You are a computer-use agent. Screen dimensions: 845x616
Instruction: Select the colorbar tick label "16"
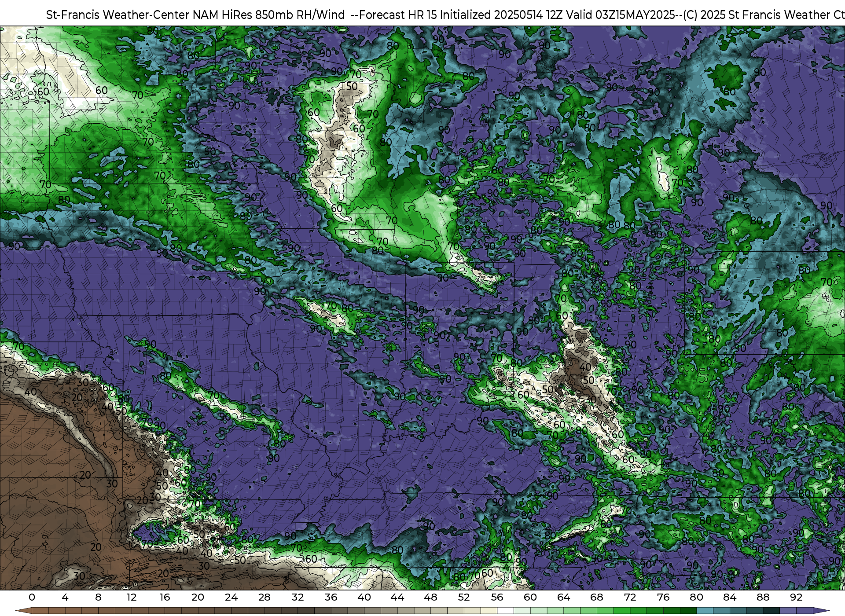click(165, 597)
